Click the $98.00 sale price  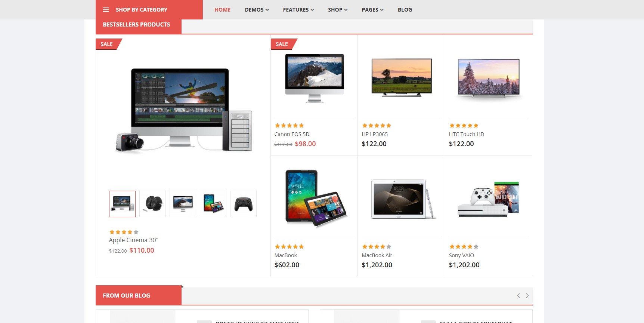coord(305,144)
